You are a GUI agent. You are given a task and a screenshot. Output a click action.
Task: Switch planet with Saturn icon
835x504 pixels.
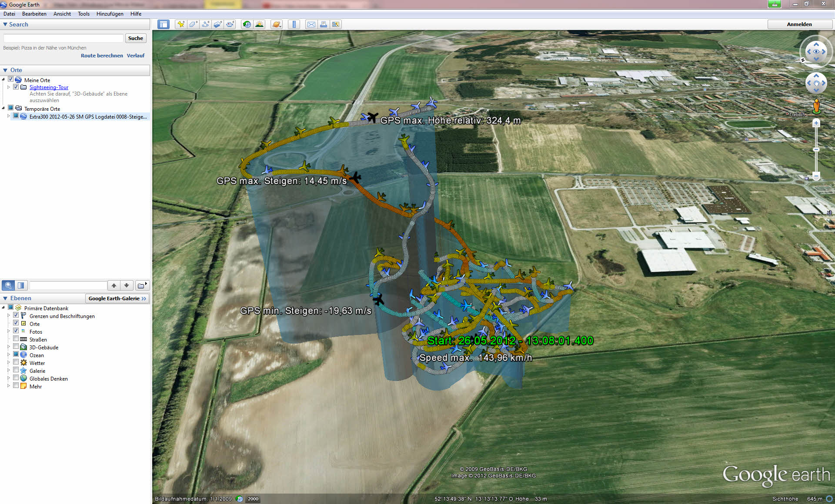tap(276, 24)
